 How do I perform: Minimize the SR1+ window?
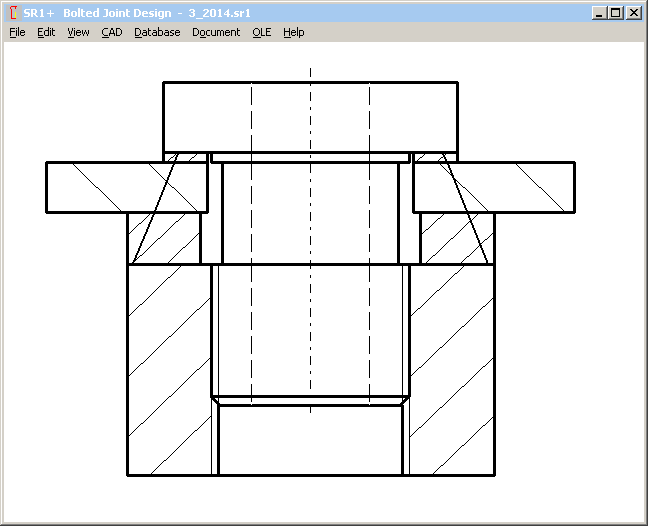599,13
